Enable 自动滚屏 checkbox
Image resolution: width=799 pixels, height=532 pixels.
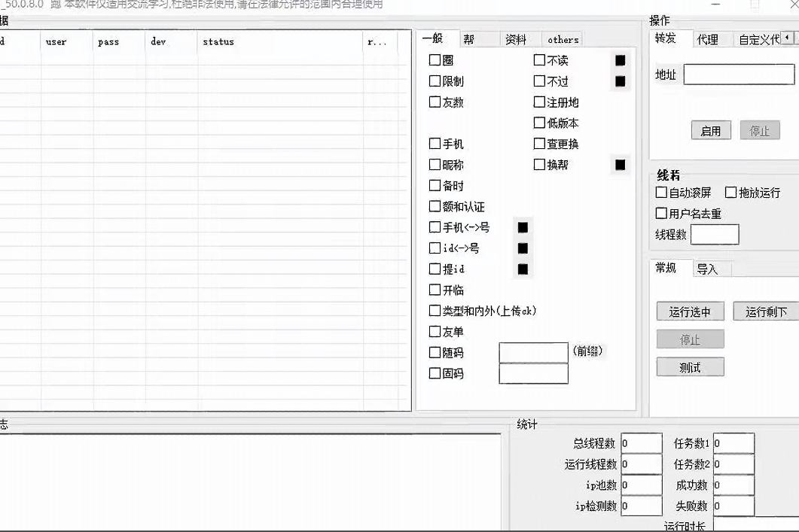661,193
